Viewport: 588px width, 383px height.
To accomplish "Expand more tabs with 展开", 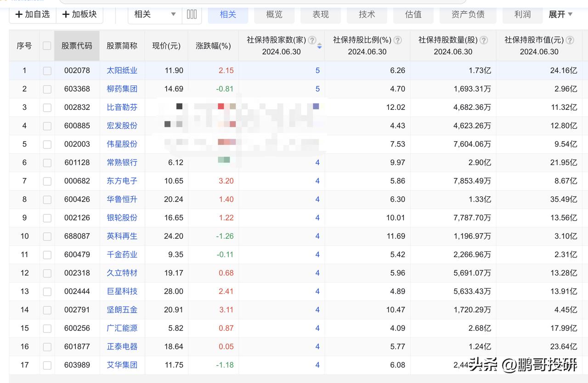I will 560,14.
